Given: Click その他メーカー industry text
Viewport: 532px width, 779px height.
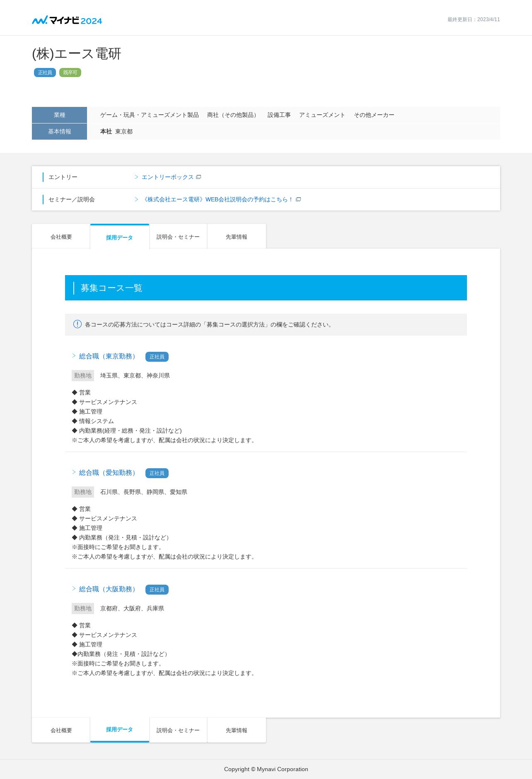Looking at the screenshot, I should click(x=374, y=115).
